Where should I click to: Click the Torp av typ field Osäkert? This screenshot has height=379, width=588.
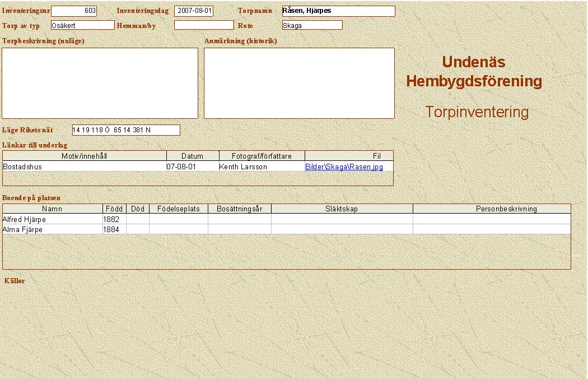click(x=82, y=25)
